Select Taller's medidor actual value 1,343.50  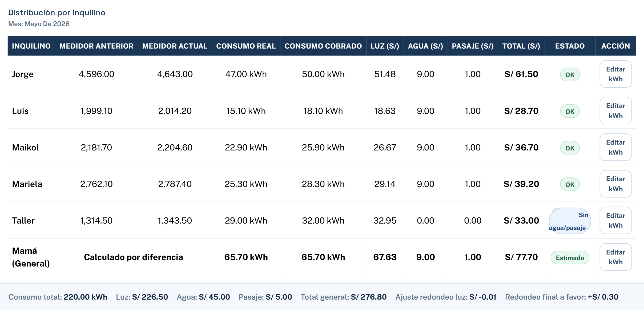click(175, 221)
